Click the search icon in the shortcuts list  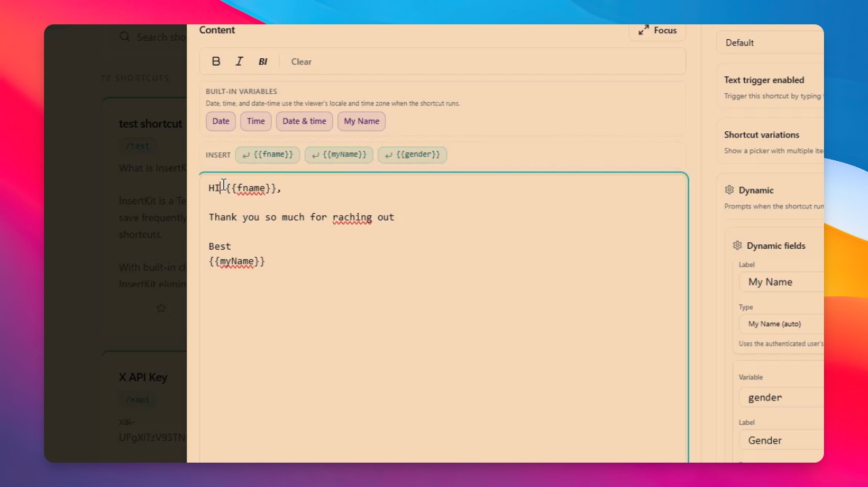coord(125,37)
